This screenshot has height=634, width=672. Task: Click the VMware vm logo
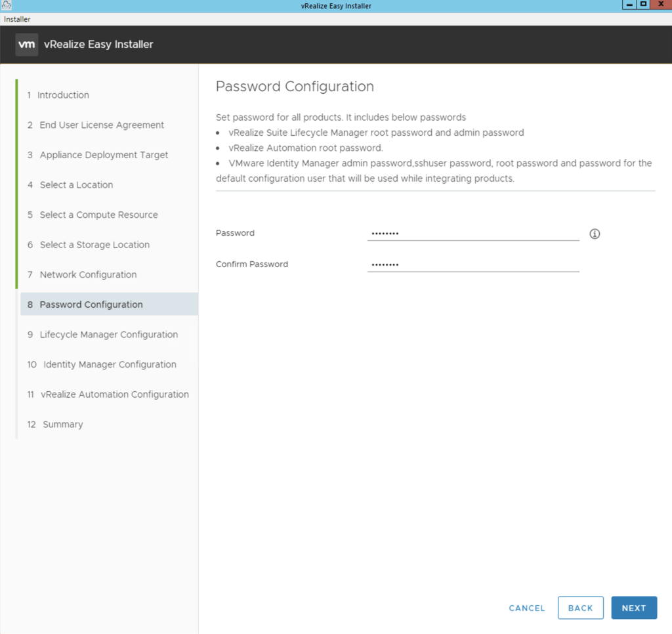[27, 45]
